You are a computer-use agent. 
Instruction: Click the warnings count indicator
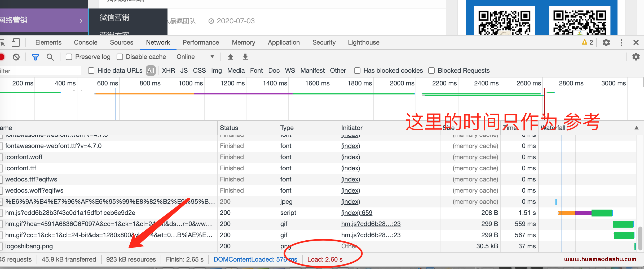(x=587, y=42)
